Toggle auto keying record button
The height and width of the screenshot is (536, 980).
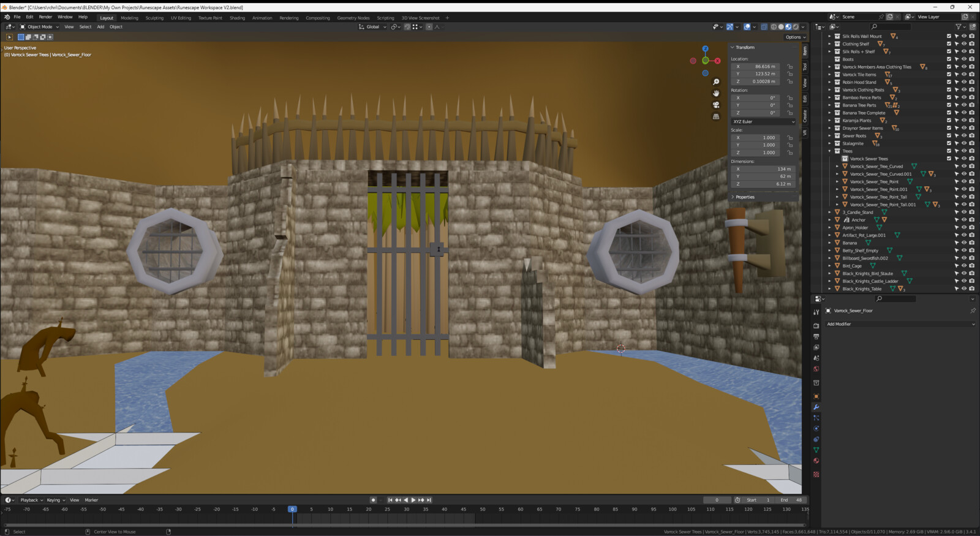(373, 500)
